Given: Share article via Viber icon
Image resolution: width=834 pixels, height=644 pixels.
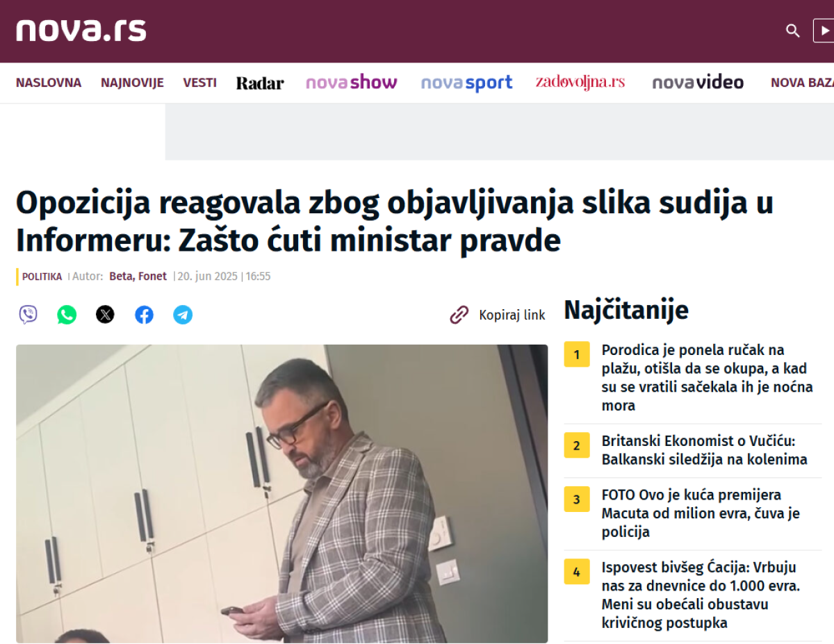Looking at the screenshot, I should (x=28, y=315).
